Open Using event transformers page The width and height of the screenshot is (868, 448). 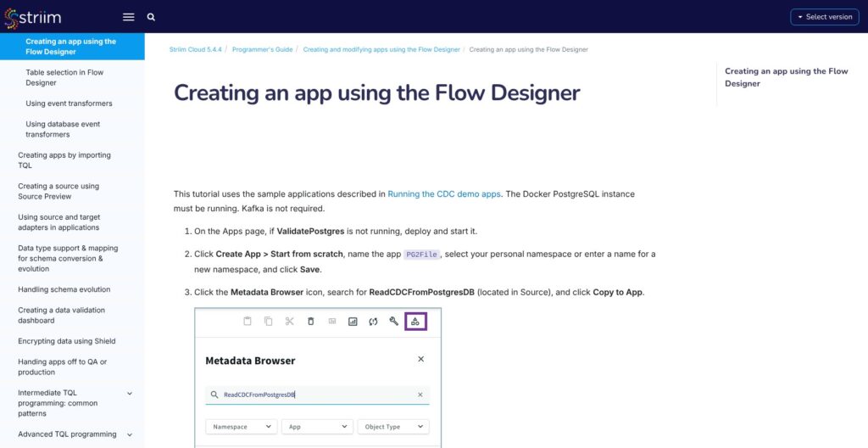coord(69,104)
